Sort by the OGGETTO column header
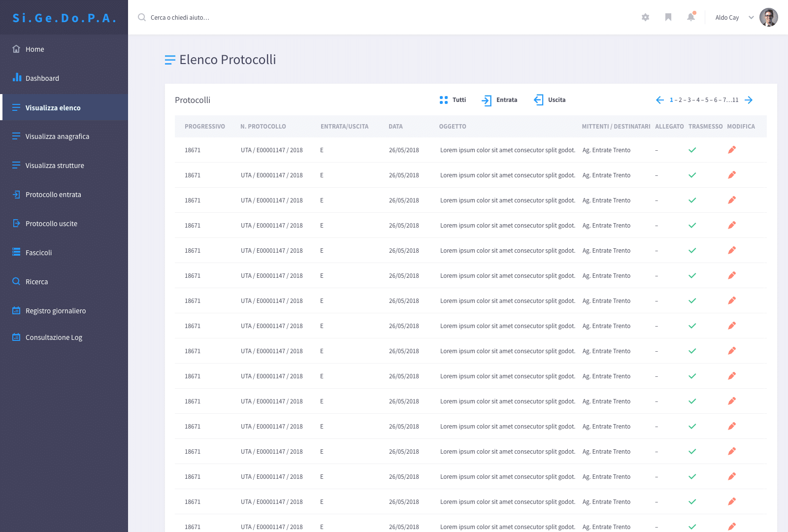Image resolution: width=788 pixels, height=532 pixels. pos(453,127)
